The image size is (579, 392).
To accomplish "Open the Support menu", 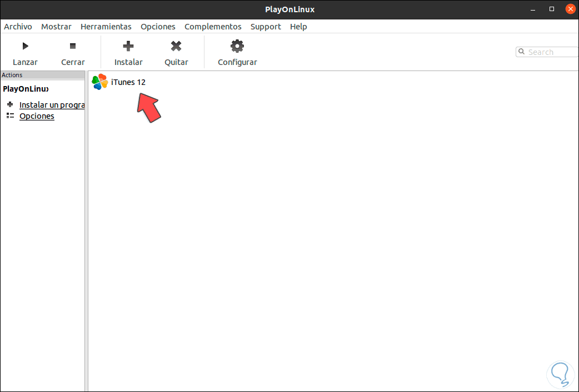I will pyautogui.click(x=266, y=27).
